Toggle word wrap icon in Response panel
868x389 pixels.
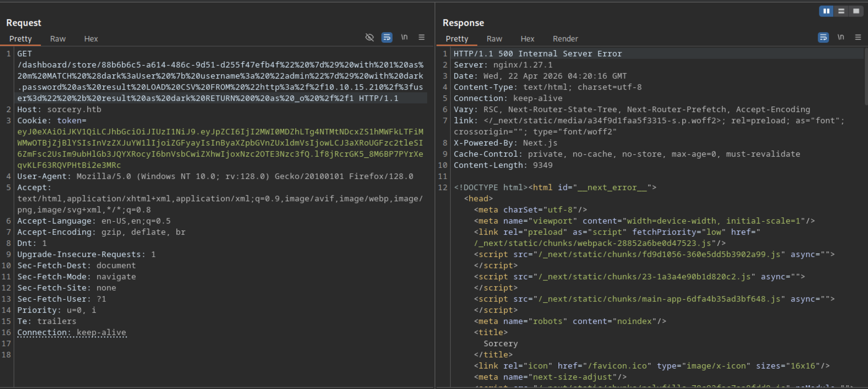coord(823,37)
